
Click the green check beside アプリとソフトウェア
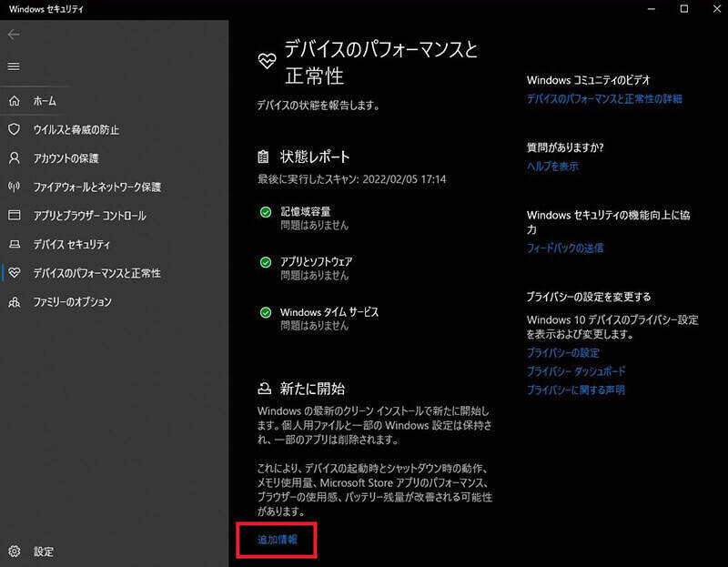[266, 262]
